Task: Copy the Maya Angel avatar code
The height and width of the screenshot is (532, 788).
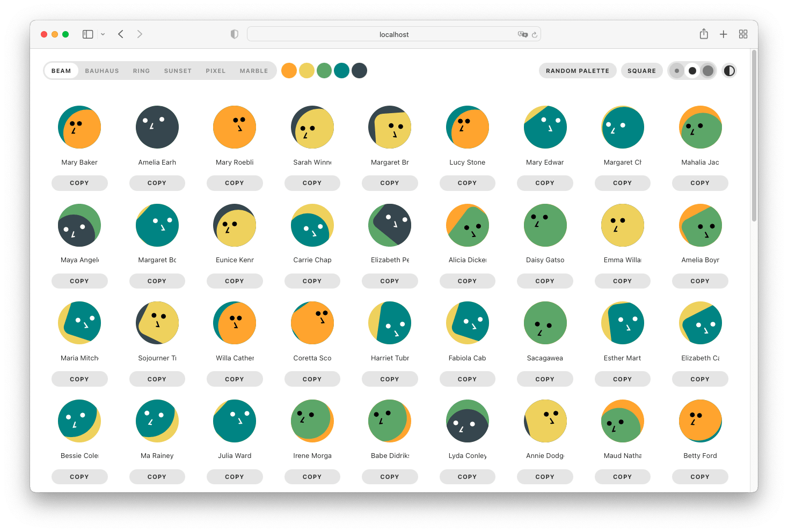Action: [79, 281]
